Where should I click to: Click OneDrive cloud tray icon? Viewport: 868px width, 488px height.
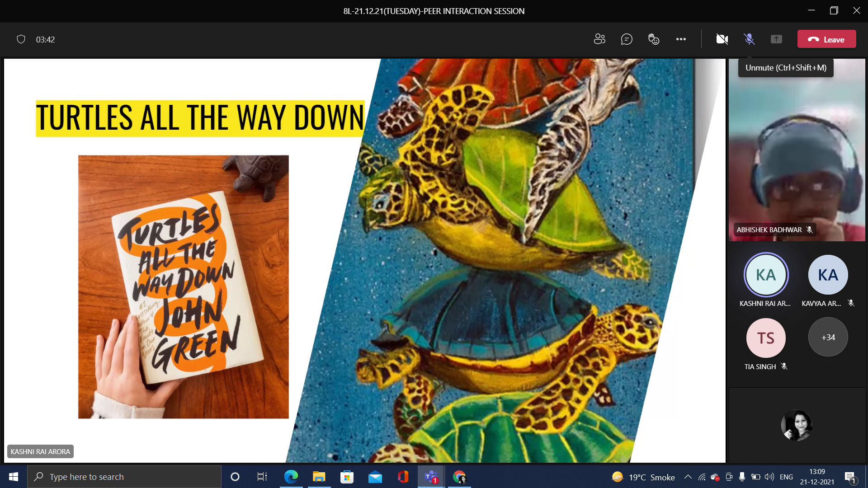pos(715,477)
